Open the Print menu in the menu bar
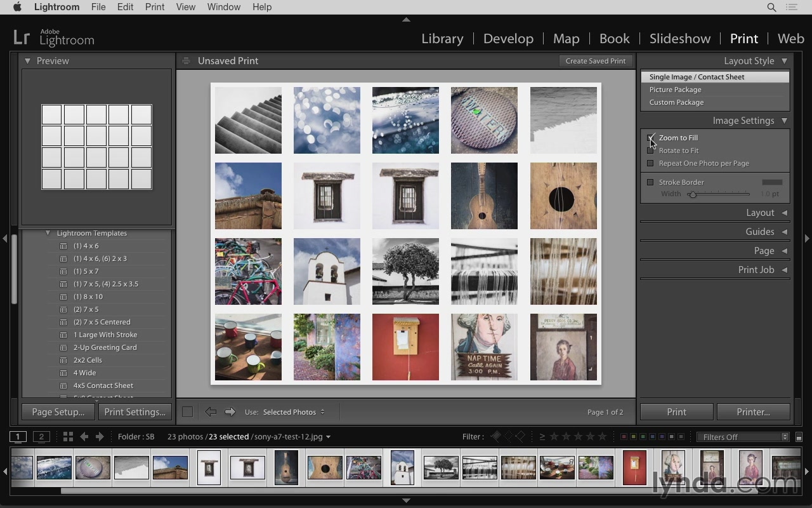This screenshot has height=508, width=812. click(x=155, y=7)
